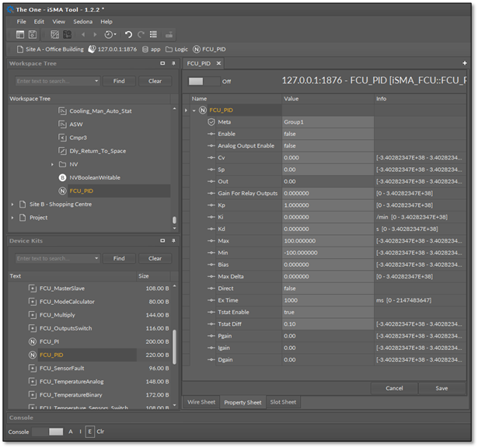Image resolution: width=478 pixels, height=448 pixels.
Task: Close the FCU_PID editor tab
Action: 218,64
